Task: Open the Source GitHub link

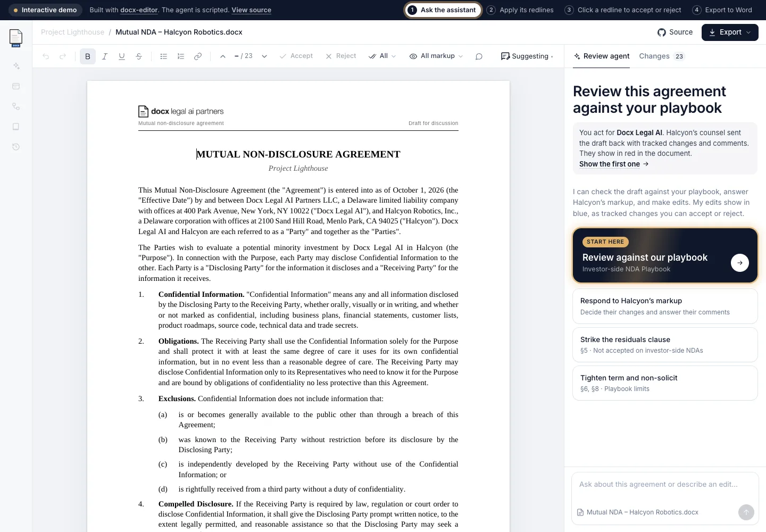Action: coord(675,32)
